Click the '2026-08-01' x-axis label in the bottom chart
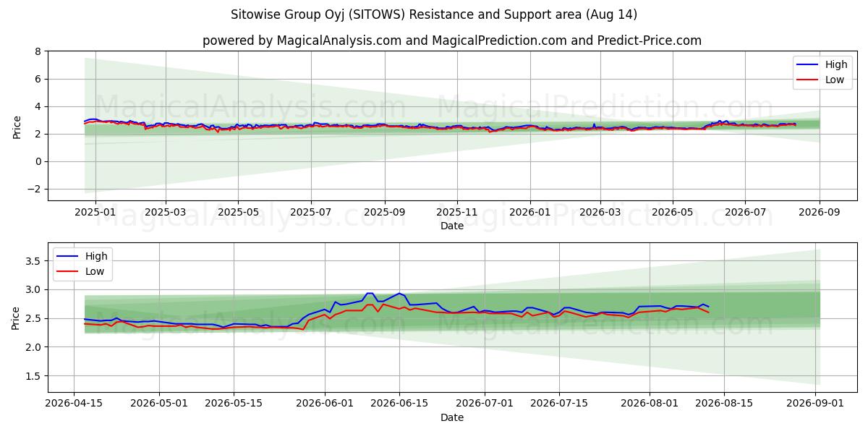The height and width of the screenshot is (434, 868). 648,404
